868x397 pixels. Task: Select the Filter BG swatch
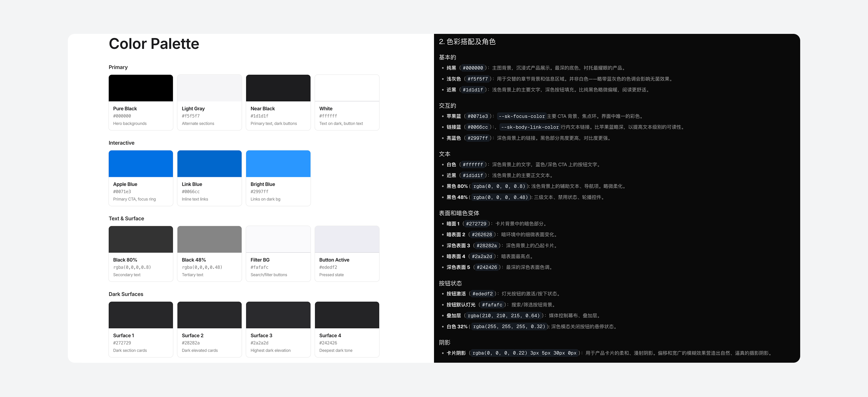(278, 239)
